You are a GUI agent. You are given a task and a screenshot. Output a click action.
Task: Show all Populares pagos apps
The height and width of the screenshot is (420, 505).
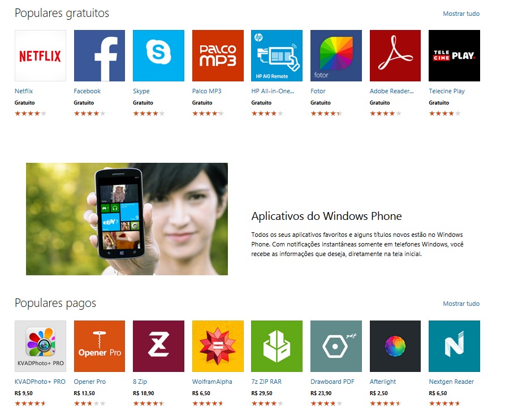pos(461,304)
